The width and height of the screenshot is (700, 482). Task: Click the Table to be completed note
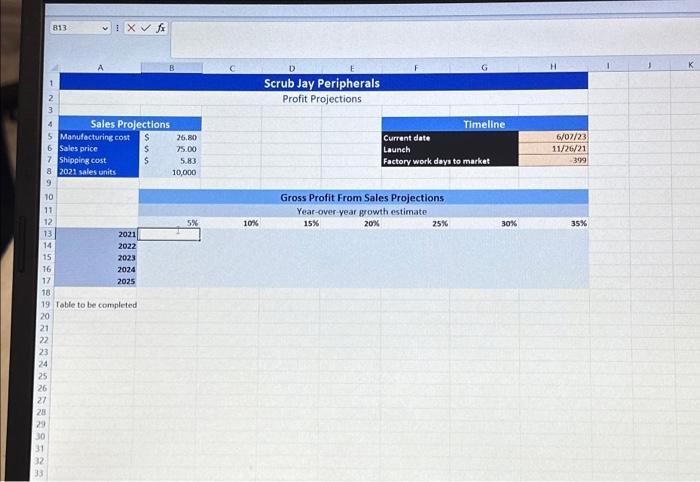coord(96,305)
